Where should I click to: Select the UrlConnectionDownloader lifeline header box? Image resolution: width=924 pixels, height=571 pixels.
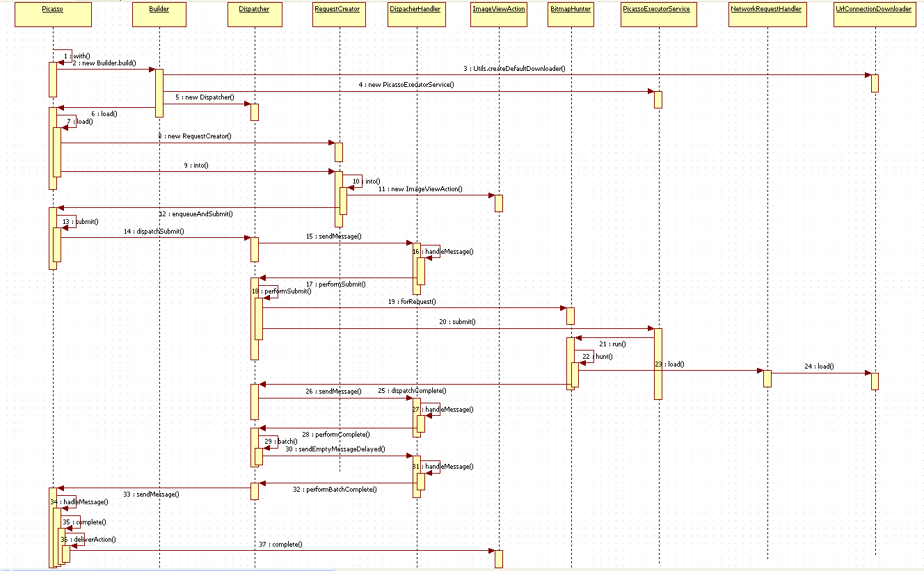coord(875,13)
